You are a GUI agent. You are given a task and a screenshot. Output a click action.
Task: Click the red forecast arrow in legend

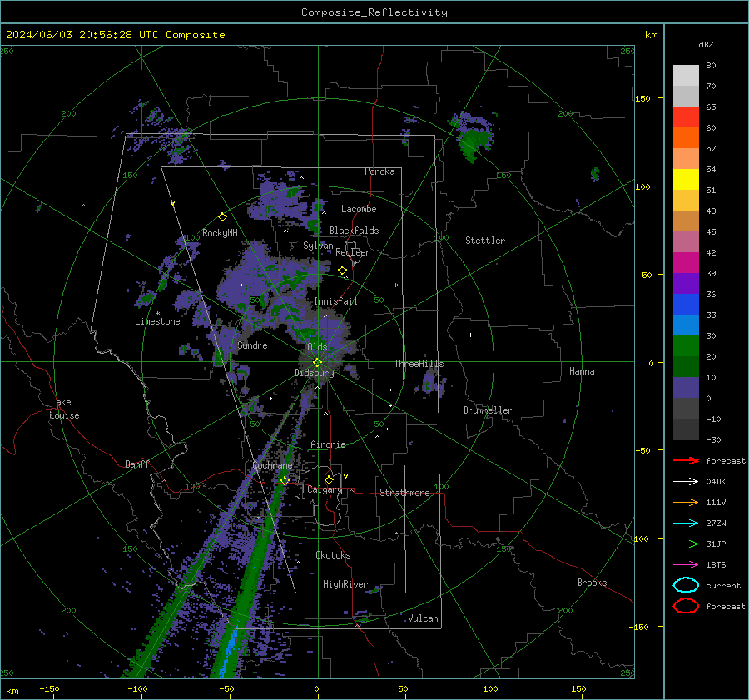coord(686,460)
